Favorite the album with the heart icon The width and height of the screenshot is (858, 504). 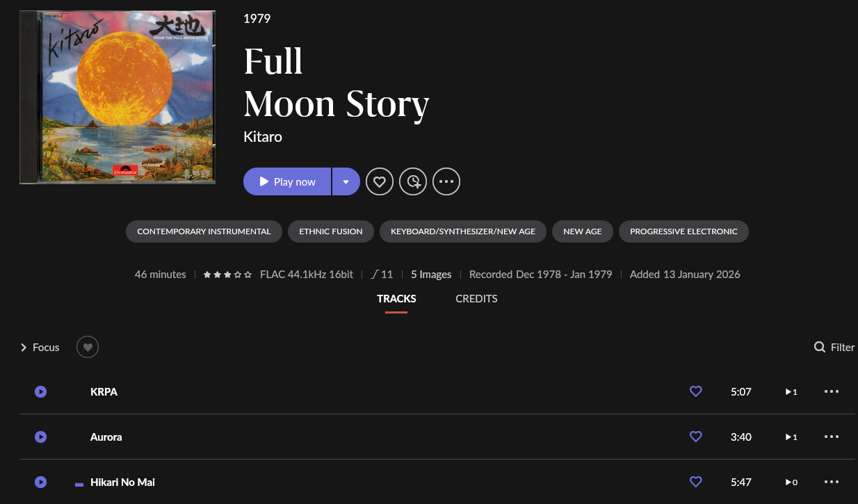(x=380, y=181)
